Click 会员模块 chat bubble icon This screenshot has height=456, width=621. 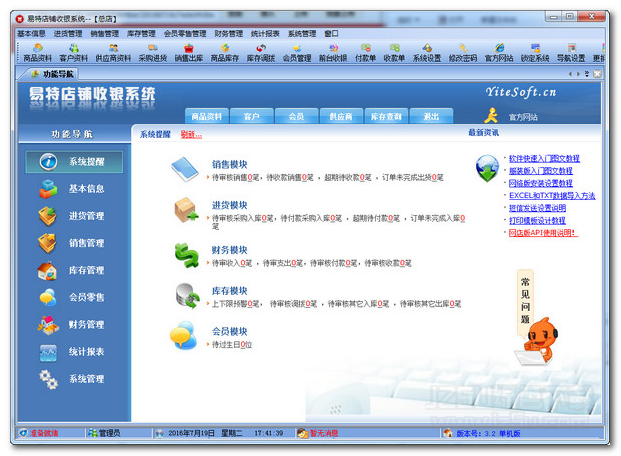coord(183,336)
